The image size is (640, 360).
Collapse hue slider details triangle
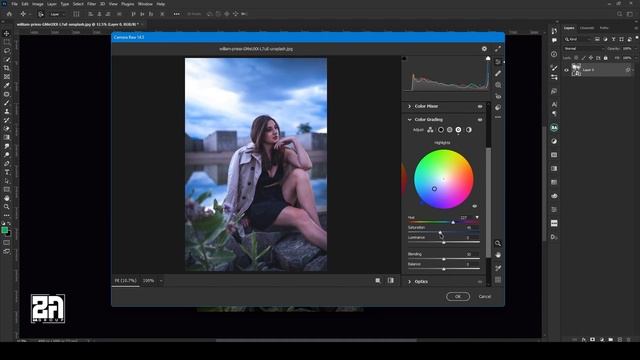point(477,218)
